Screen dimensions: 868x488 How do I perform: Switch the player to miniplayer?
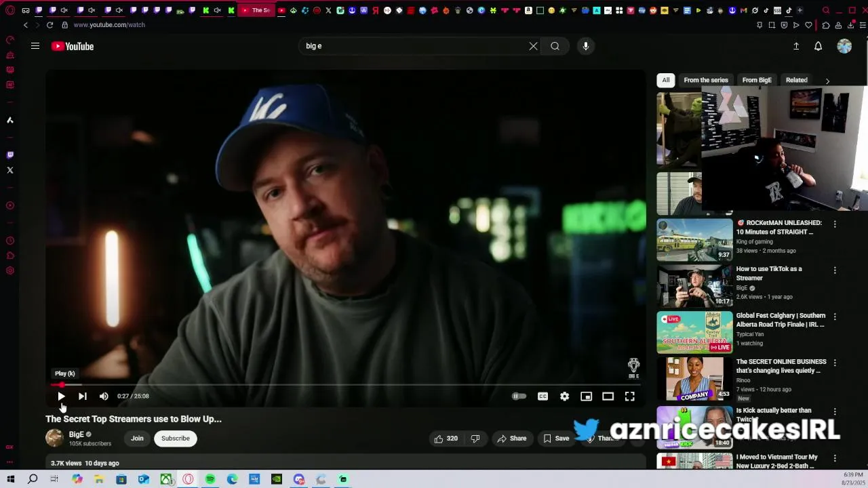[x=586, y=396]
